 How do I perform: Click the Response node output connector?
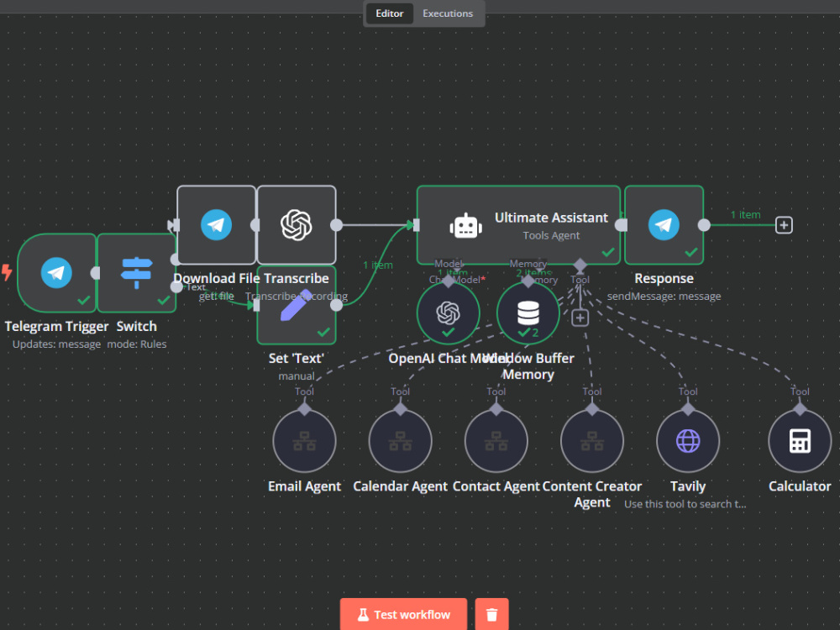pyautogui.click(x=704, y=225)
